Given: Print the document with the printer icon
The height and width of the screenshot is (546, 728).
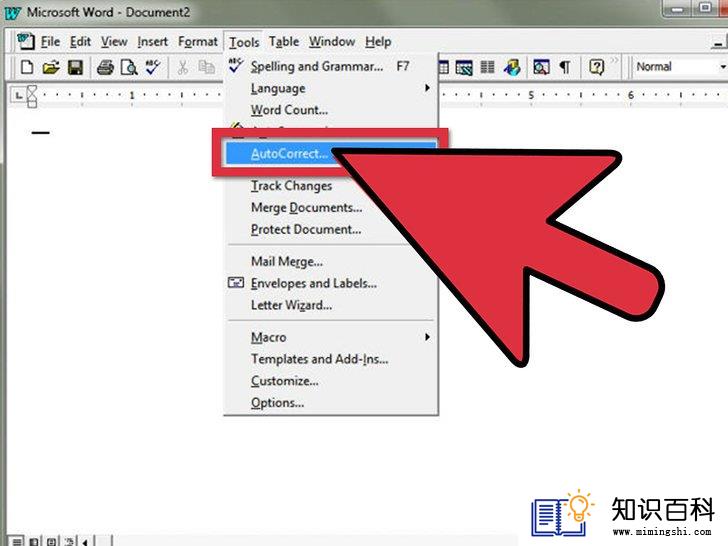Looking at the screenshot, I should 105,67.
